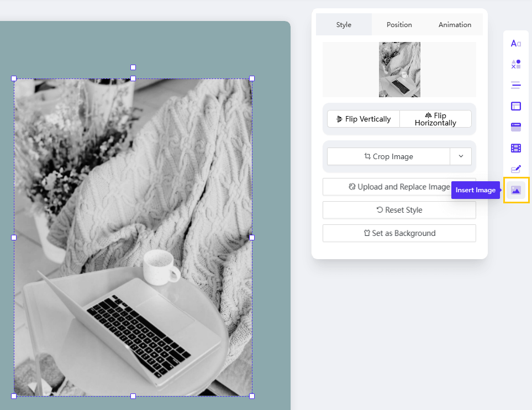The image size is (532, 410).
Task: Flip the image vertically
Action: (364, 119)
